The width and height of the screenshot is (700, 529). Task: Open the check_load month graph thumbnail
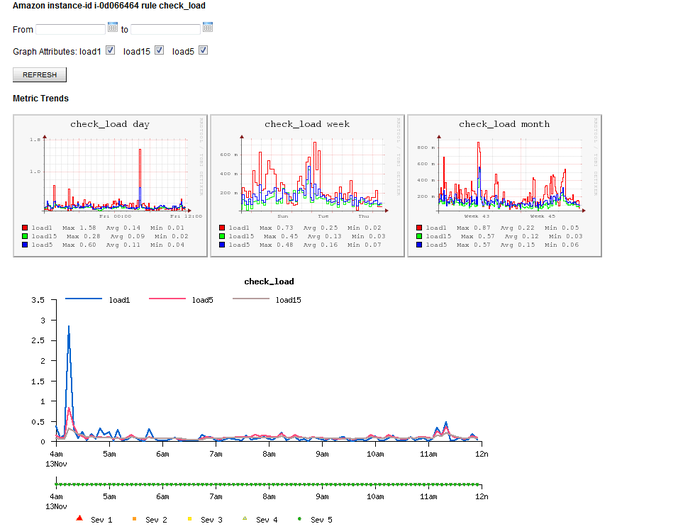pyautogui.click(x=504, y=186)
